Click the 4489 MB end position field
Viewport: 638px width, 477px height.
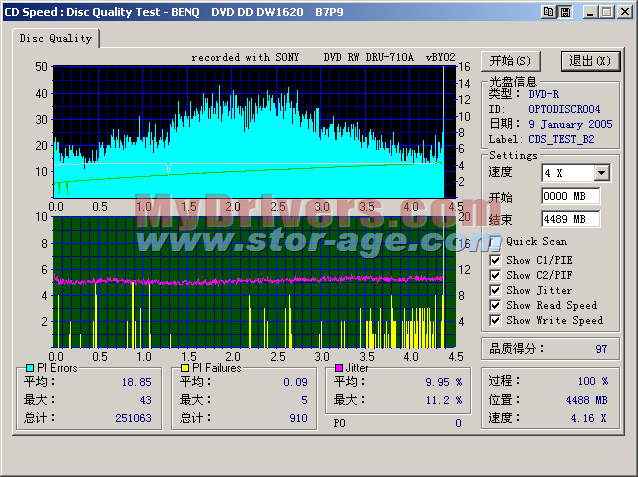[570, 219]
